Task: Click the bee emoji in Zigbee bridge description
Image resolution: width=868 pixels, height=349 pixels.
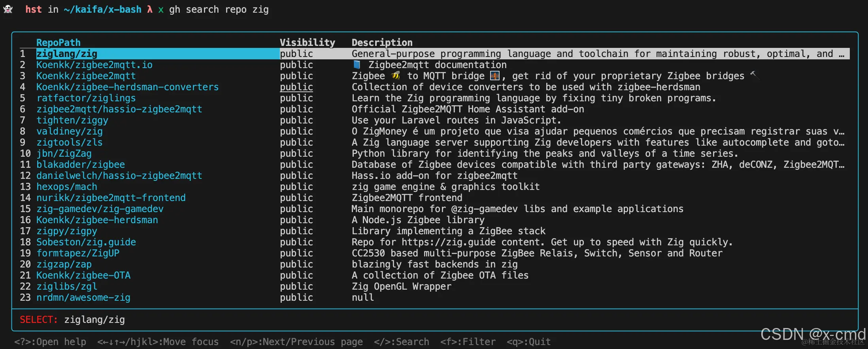Action: (396, 76)
